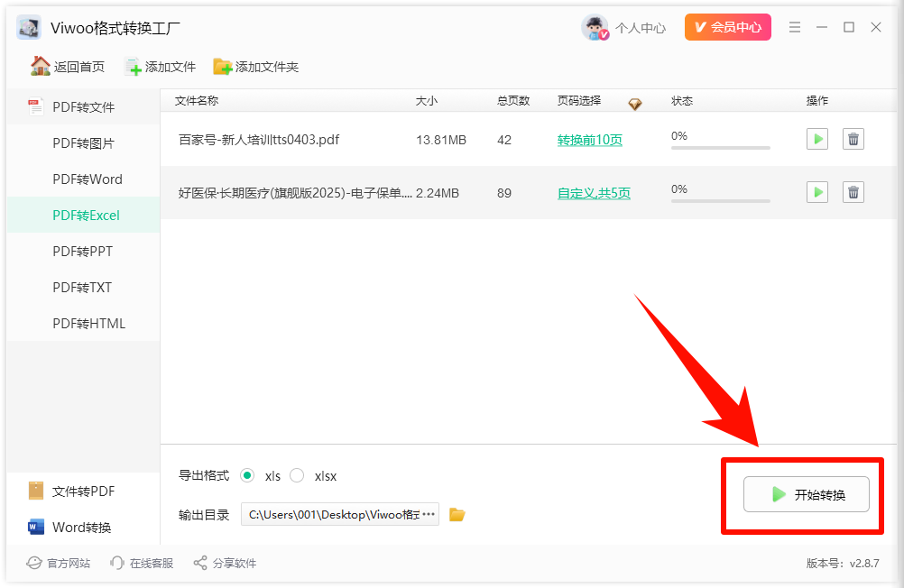Viewport: 904px width, 588px height.
Task: Open the hamburger menu icon
Action: coord(795,27)
